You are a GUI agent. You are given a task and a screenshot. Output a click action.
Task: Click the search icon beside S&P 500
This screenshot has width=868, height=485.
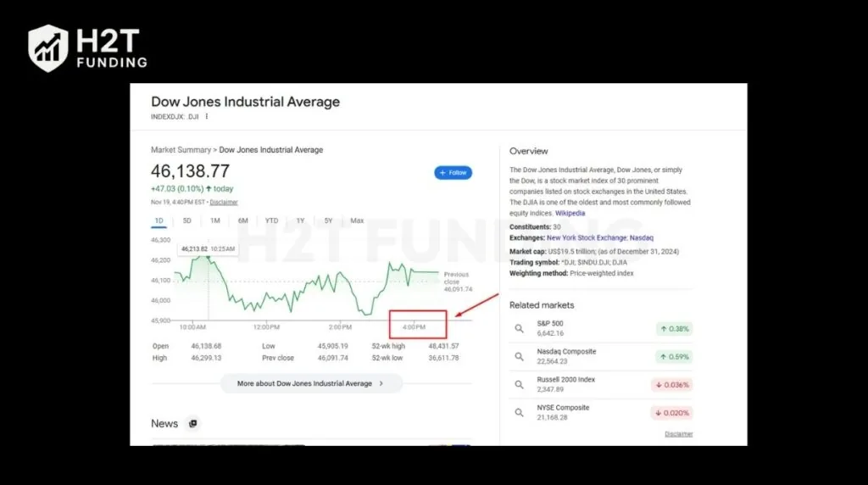520,329
